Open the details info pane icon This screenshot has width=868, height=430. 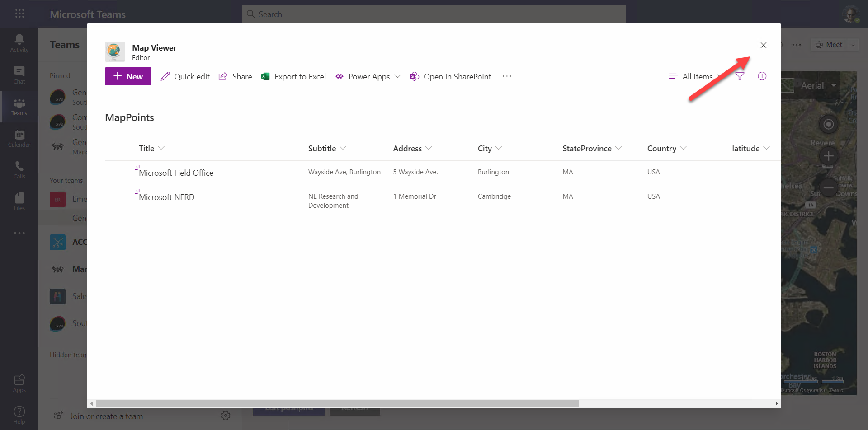click(x=762, y=76)
